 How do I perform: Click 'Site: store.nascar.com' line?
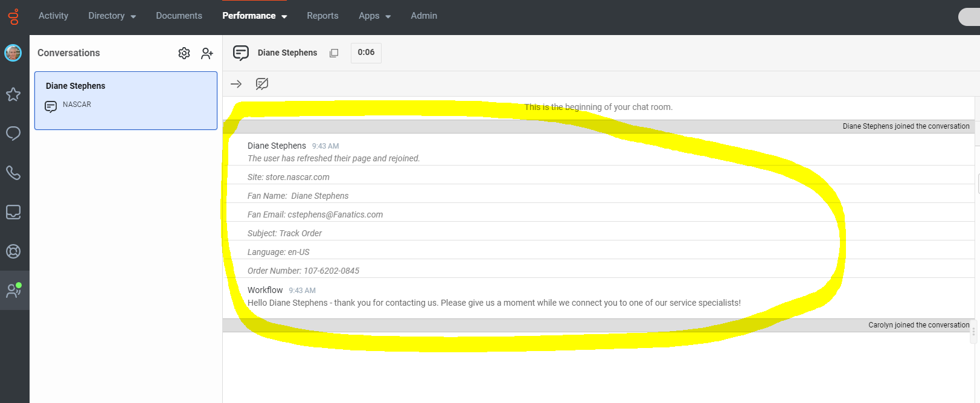coord(289,177)
